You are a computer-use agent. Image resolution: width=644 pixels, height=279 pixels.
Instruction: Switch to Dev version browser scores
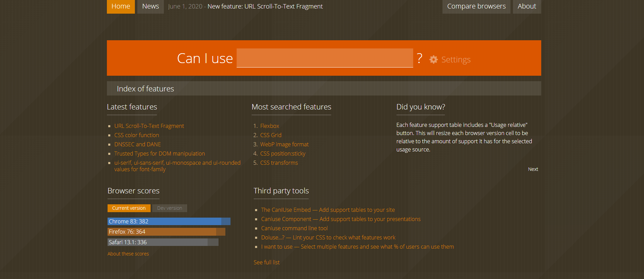click(170, 208)
